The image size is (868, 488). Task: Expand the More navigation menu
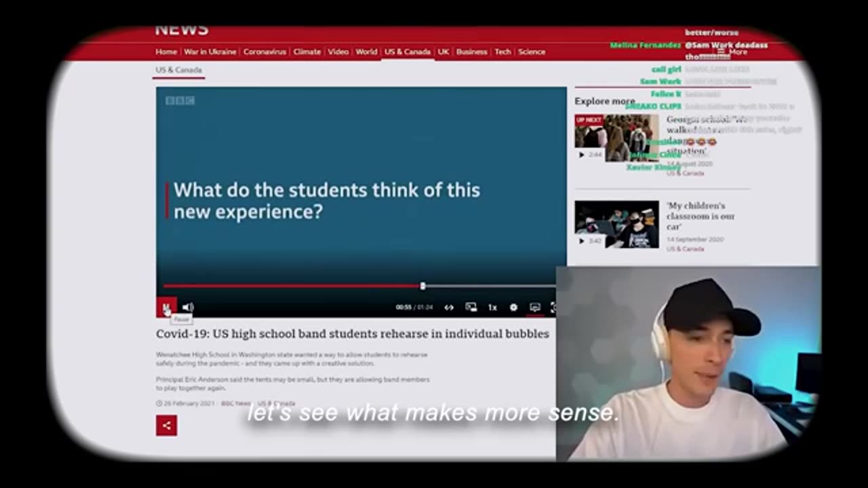pos(732,52)
